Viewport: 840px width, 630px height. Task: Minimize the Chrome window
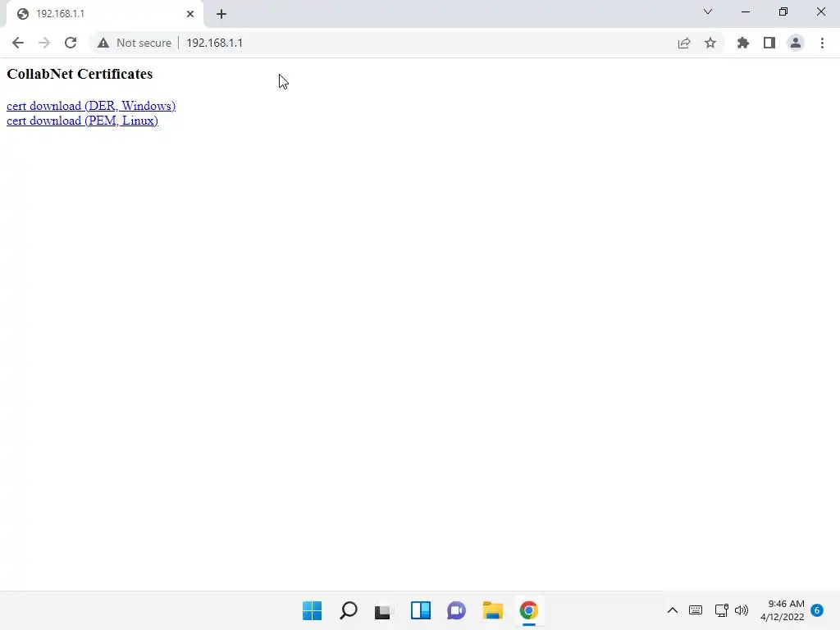(745, 11)
